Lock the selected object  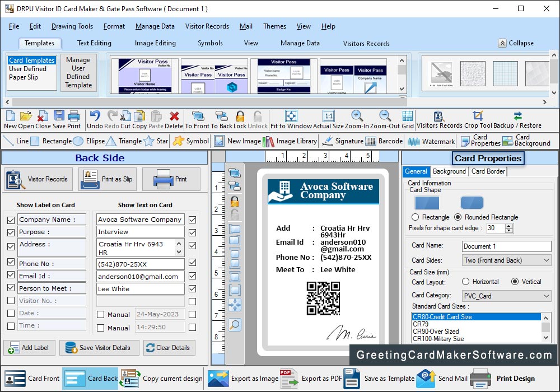[x=240, y=116]
